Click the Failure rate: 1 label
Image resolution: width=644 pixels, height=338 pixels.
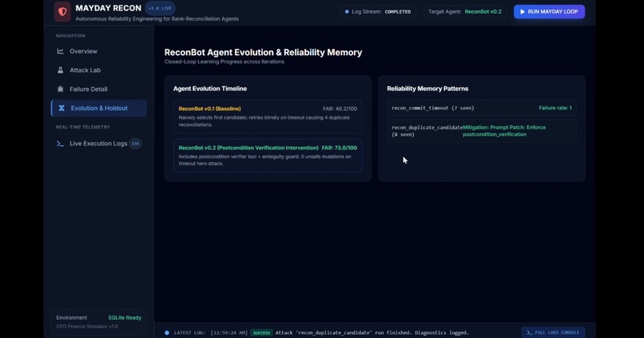(555, 108)
